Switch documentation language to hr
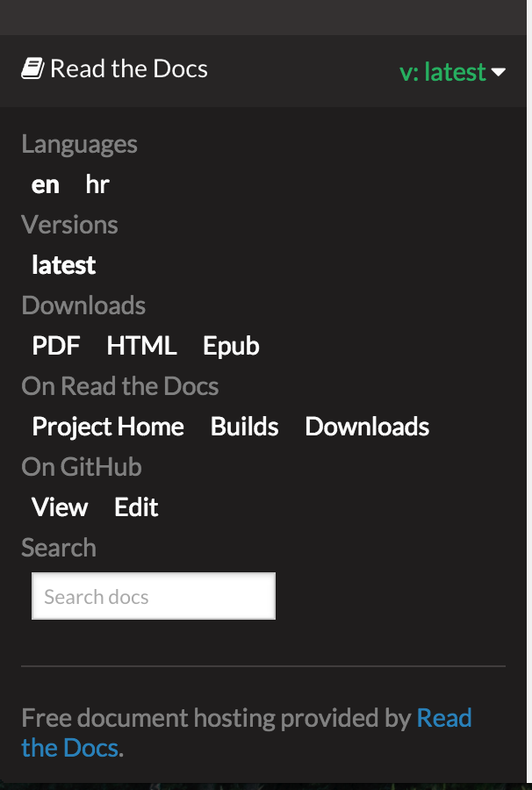Screen dimensions: 532x790 tap(97, 184)
